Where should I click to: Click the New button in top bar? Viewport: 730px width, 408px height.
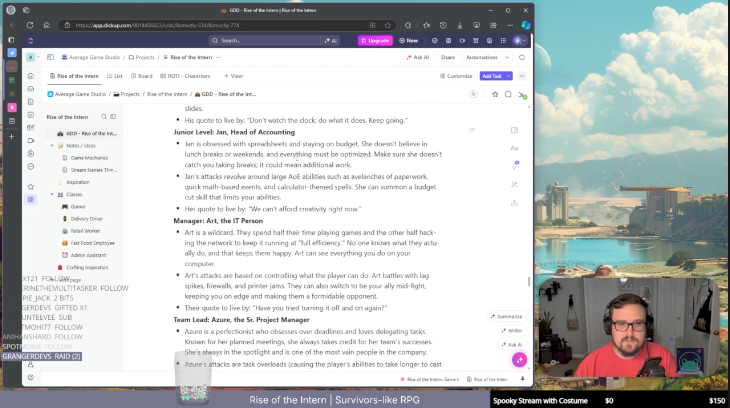[x=408, y=41]
